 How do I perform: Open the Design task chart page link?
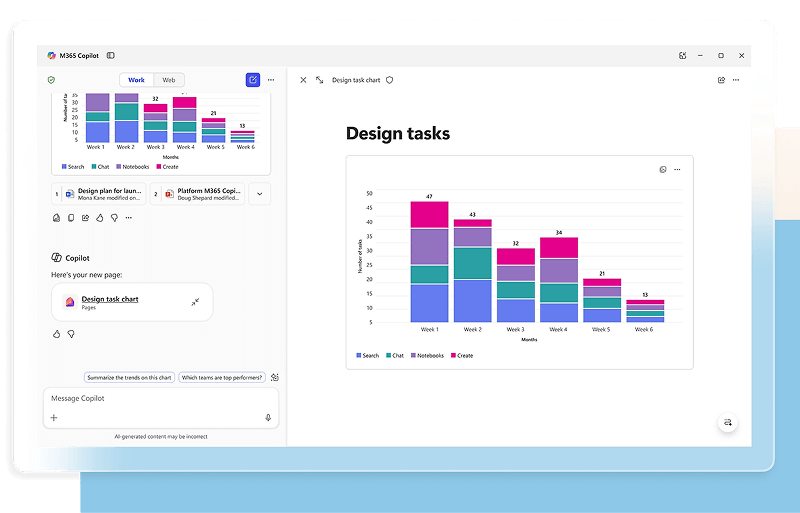click(110, 299)
